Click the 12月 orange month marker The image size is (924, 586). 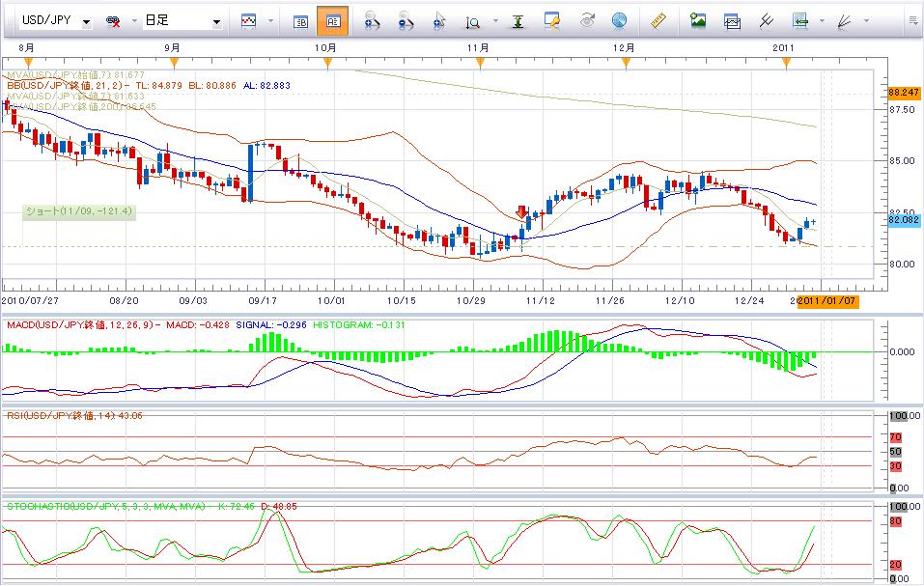point(626,63)
